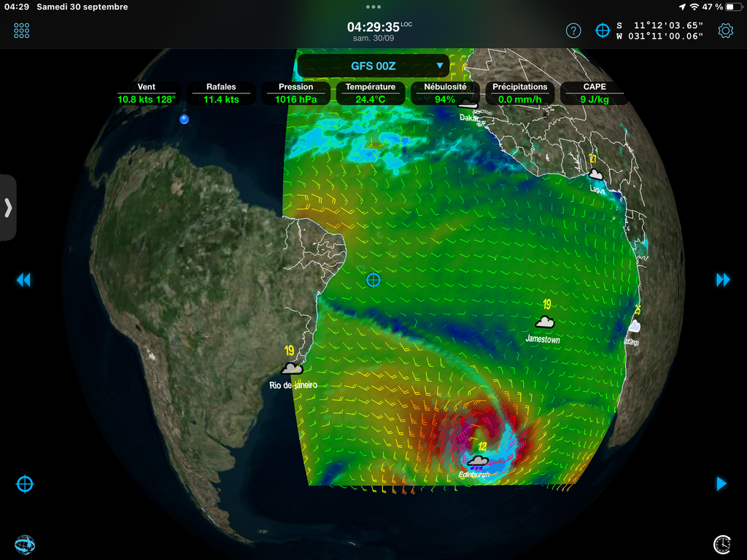Select the Vent data box
This screenshot has width=747, height=560.
point(146,93)
